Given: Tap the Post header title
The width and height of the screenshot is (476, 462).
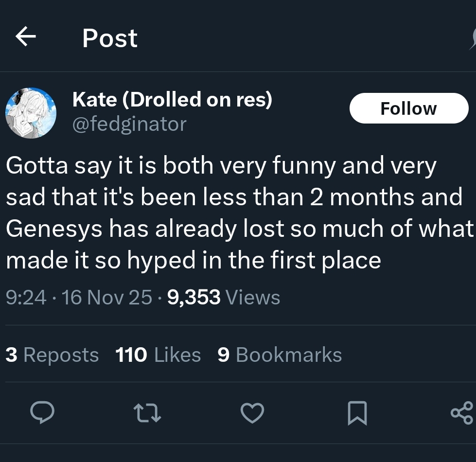Looking at the screenshot, I should coord(110,38).
